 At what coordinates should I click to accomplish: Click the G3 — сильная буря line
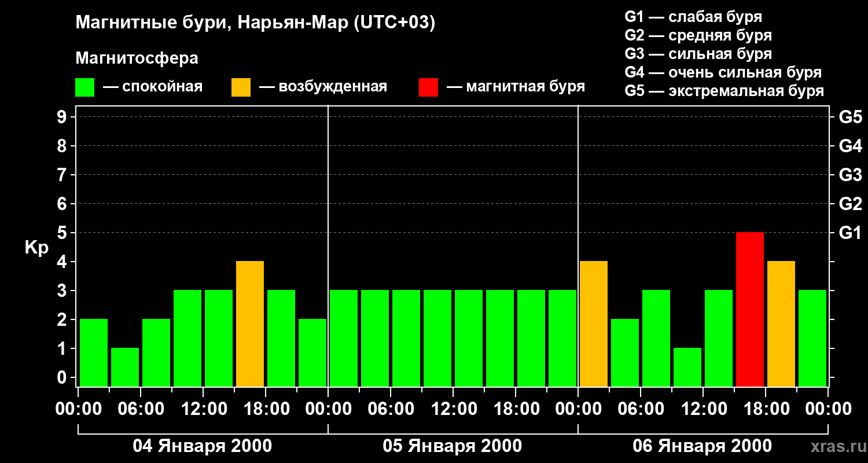coord(698,54)
